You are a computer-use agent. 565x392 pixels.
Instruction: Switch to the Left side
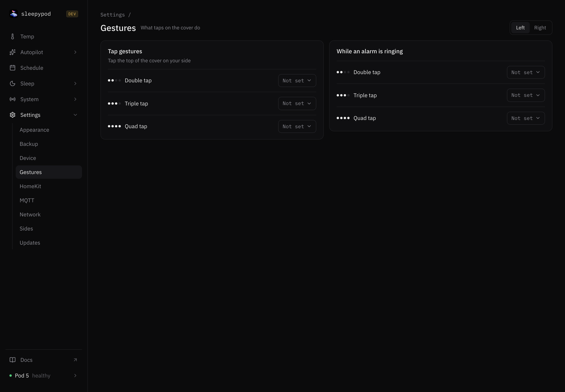(x=520, y=28)
